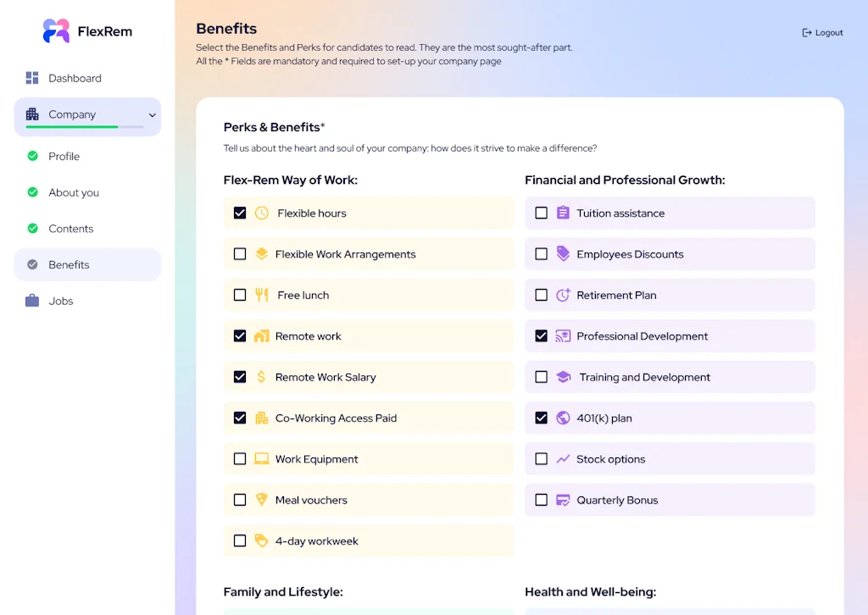Check the Flexible Work Arrangements checkbox
Screen dimensions: 868x615
click(x=240, y=254)
